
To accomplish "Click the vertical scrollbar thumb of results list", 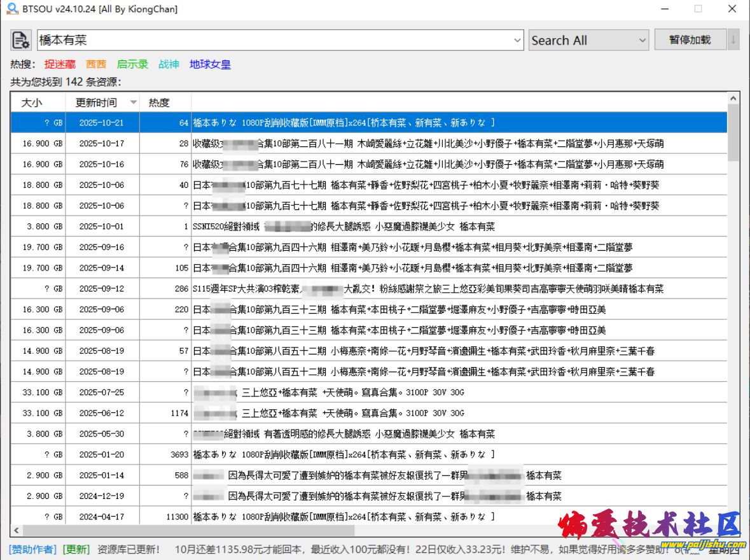I will coord(733,132).
